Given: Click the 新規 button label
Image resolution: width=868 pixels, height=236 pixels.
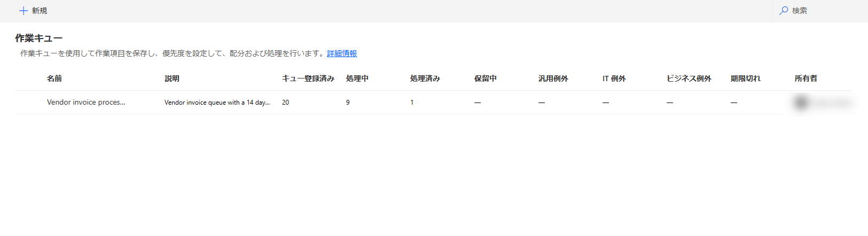Looking at the screenshot, I should (x=40, y=11).
